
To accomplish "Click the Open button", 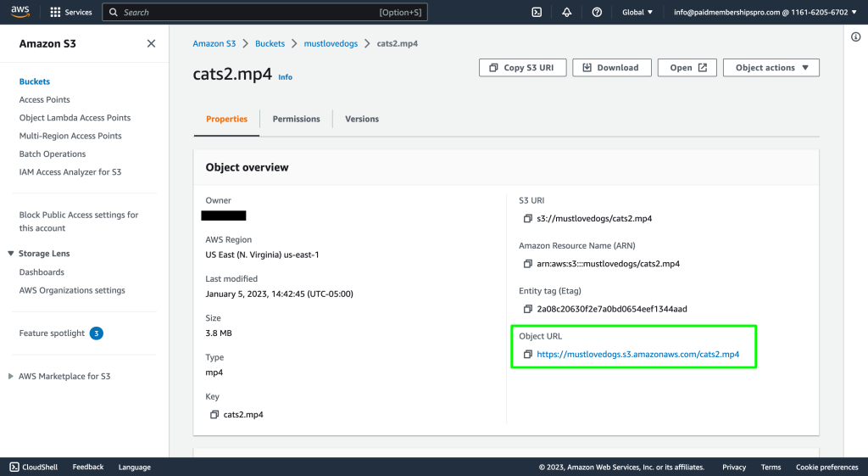I will coord(687,68).
